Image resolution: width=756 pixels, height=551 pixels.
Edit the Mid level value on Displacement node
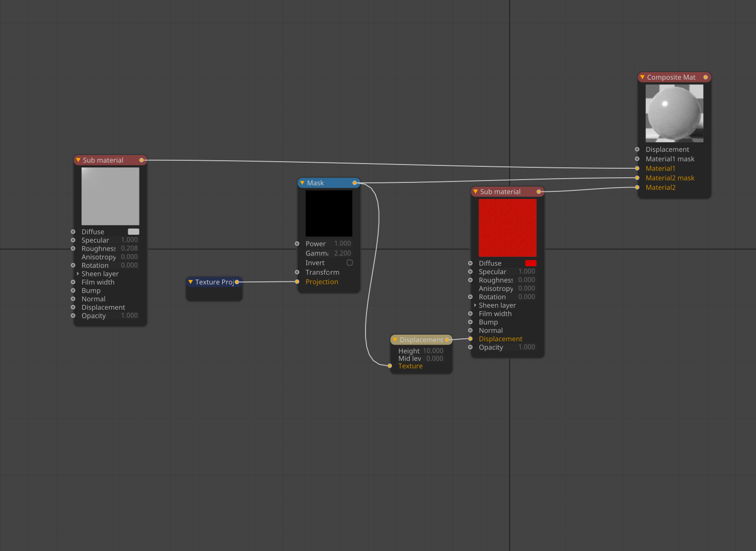(x=435, y=359)
